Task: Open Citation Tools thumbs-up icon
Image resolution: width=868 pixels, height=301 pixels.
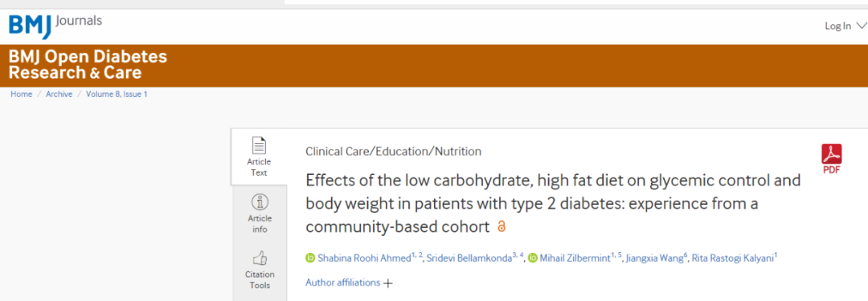Action: tap(260, 258)
